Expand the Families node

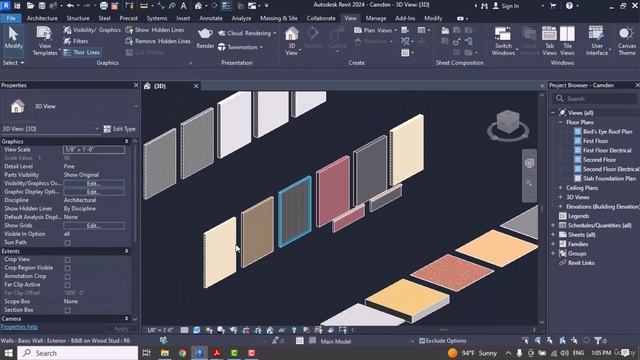click(x=553, y=244)
